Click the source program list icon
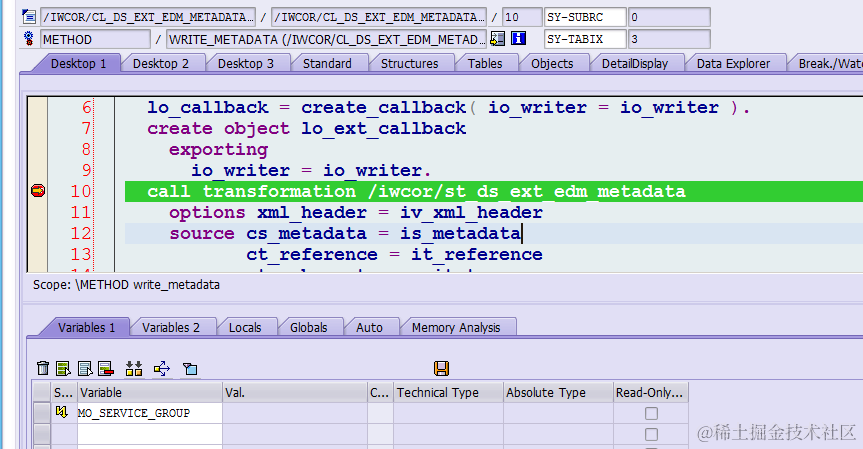This screenshot has width=863, height=449. point(29,17)
